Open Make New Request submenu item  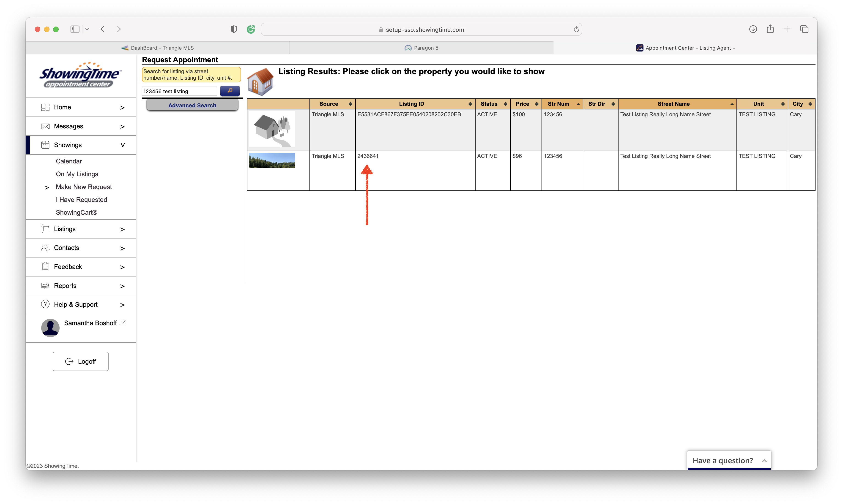pos(84,187)
